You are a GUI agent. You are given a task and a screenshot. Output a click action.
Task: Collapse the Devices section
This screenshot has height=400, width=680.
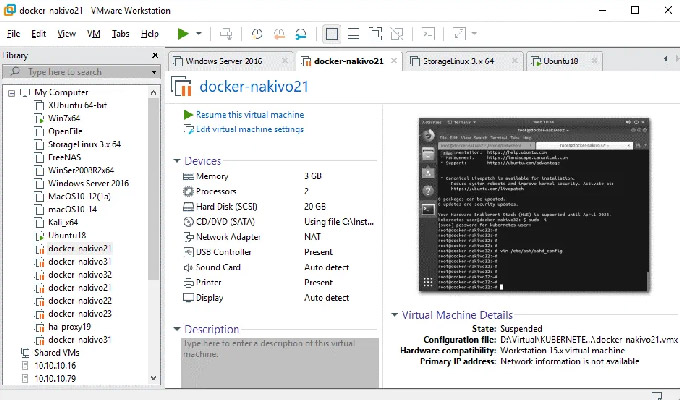(177, 161)
